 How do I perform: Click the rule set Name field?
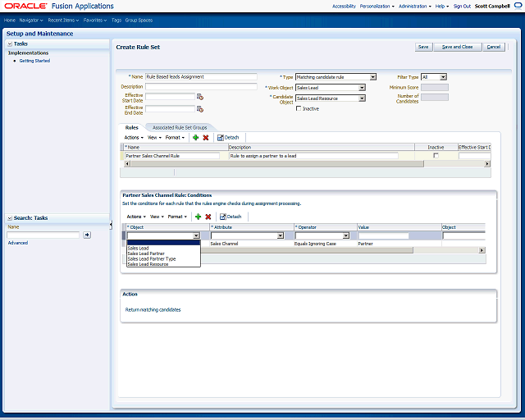(x=201, y=76)
